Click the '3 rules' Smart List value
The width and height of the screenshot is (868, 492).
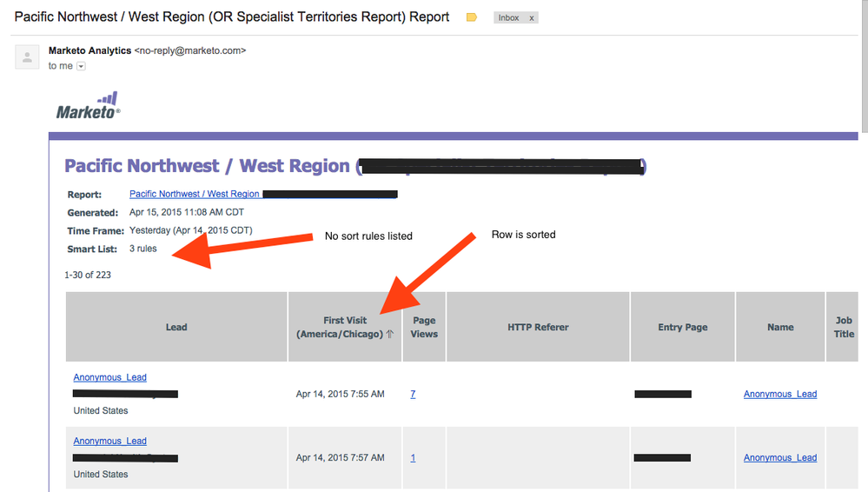tap(142, 249)
